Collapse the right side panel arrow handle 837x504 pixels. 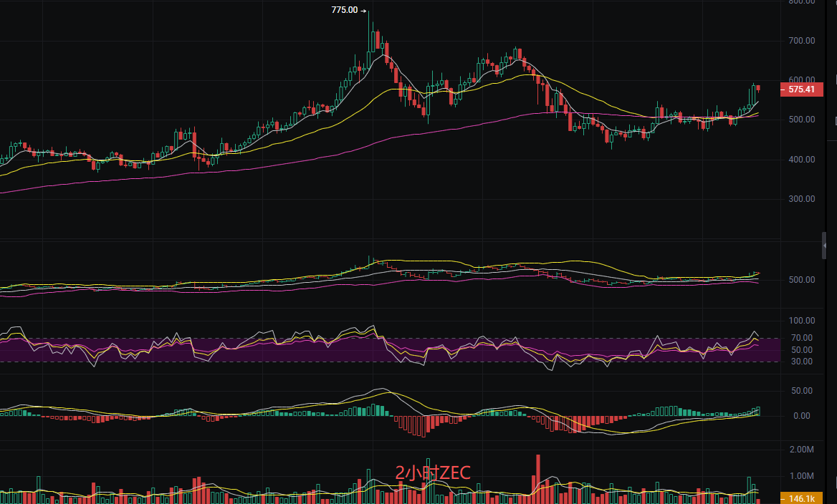(x=824, y=246)
